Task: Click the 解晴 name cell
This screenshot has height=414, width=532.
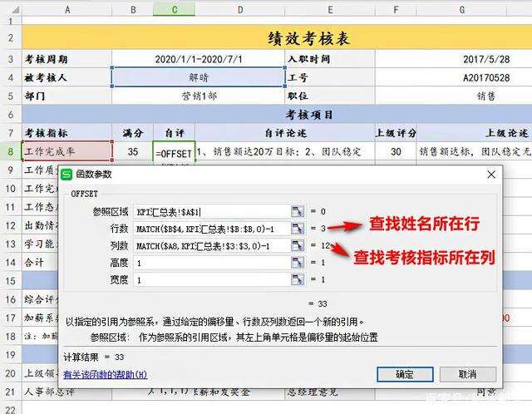Action: coord(199,77)
